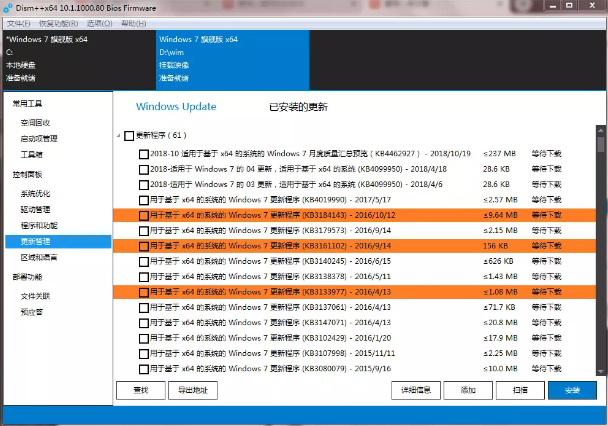Check the KB3107998 update checkbox
The height and width of the screenshot is (426, 608).
pyautogui.click(x=144, y=354)
